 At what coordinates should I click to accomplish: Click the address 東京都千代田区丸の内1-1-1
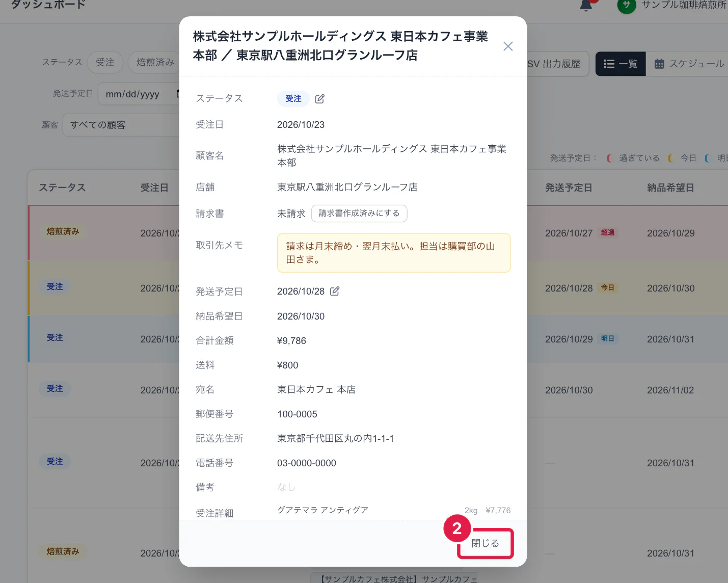pos(335,439)
